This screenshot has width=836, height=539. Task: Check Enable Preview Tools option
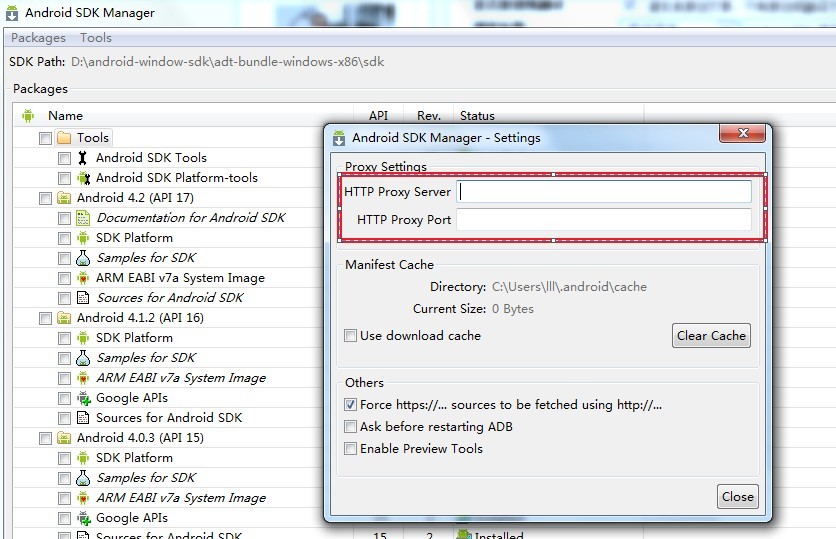coord(350,448)
